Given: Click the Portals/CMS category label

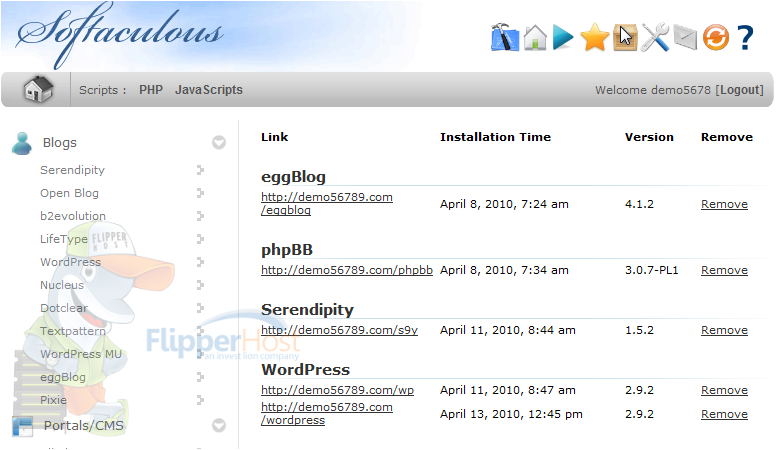Looking at the screenshot, I should [84, 426].
